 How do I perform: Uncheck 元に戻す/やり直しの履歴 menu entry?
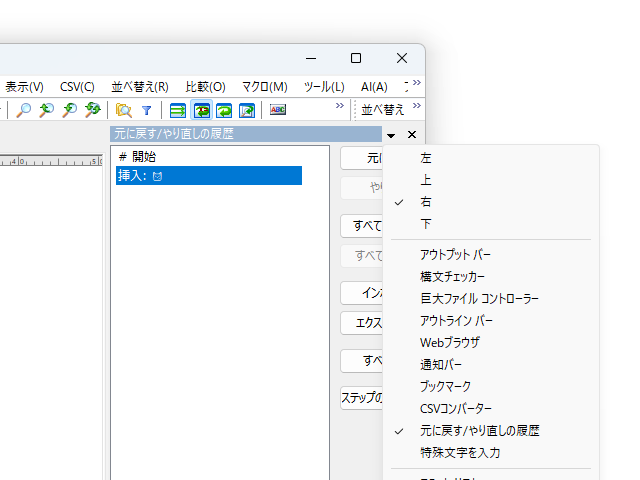click(491, 431)
